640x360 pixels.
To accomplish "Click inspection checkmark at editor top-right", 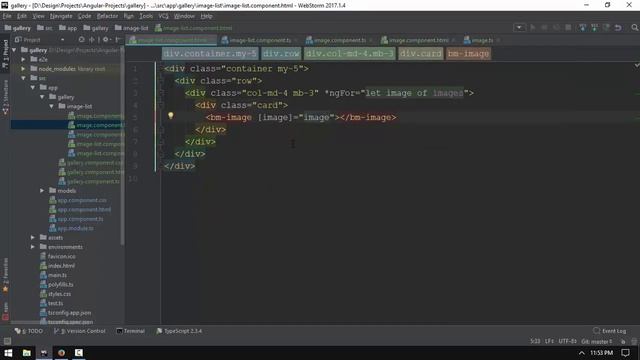I will (x=636, y=65).
